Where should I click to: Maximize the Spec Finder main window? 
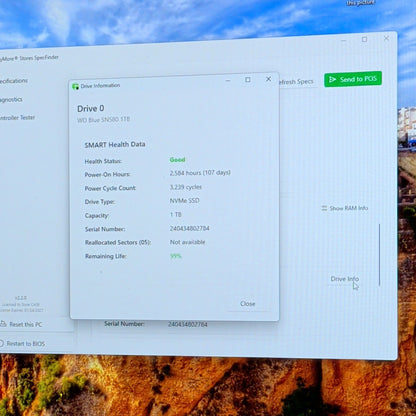[x=365, y=39]
